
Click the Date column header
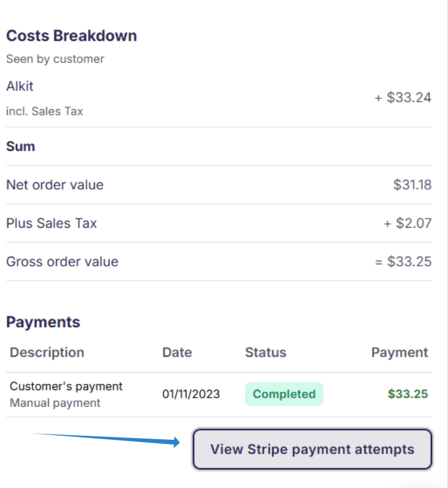point(177,352)
